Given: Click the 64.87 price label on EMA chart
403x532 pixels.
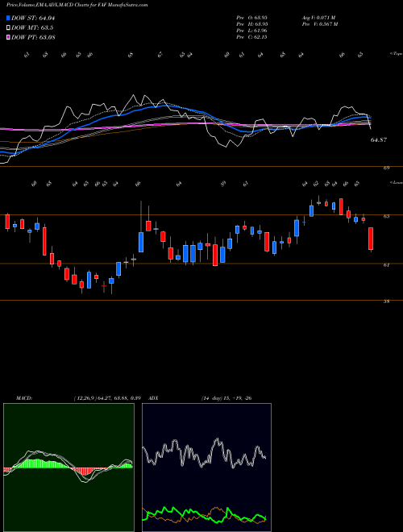Looking at the screenshot, I should pos(379,139).
